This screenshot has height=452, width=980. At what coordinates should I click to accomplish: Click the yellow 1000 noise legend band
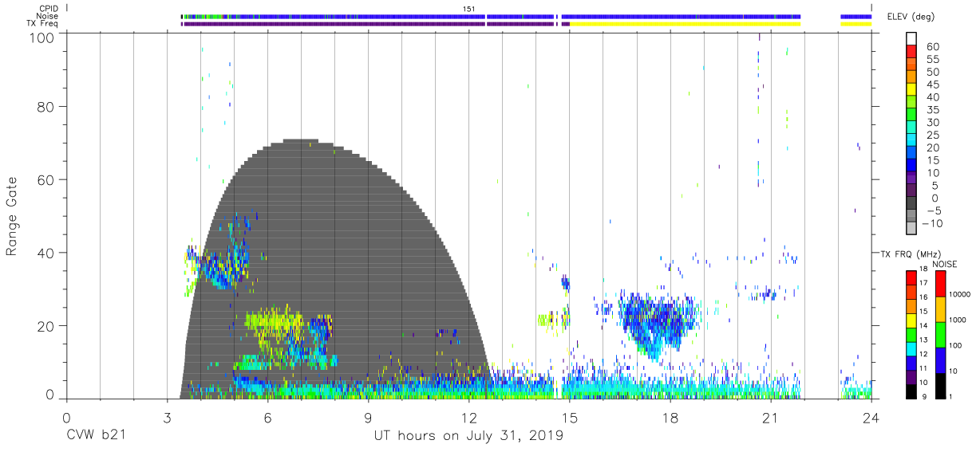[941, 308]
